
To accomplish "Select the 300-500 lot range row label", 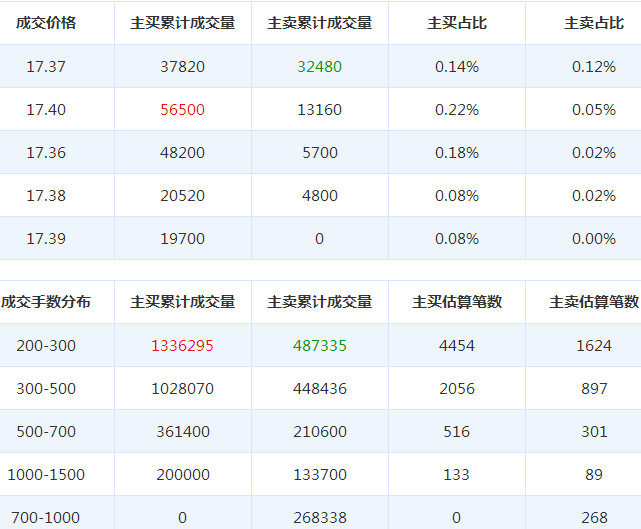I will pyautogui.click(x=46, y=389).
